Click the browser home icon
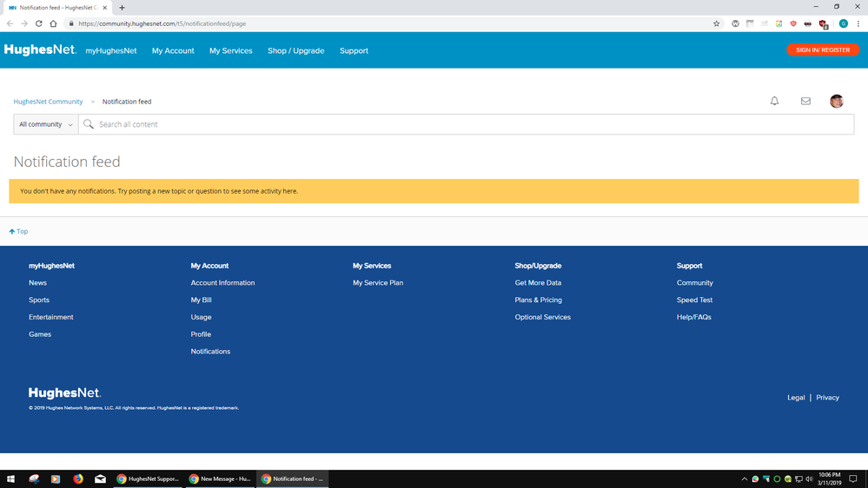868x488 pixels. 53,23
